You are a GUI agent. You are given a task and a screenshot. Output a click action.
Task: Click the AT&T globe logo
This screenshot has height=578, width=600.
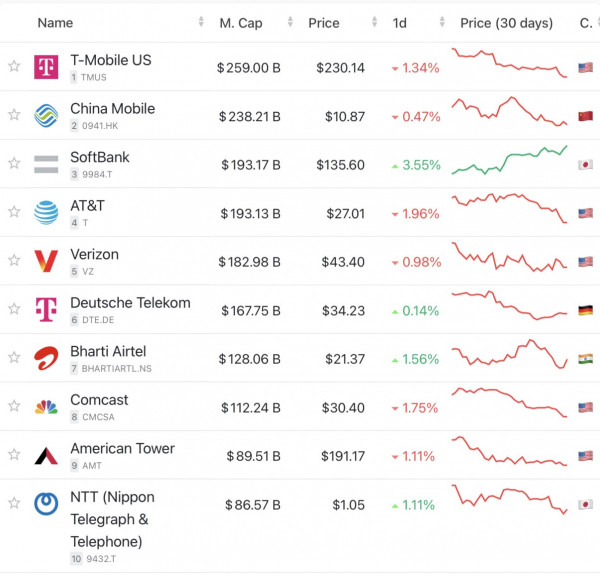pyautogui.click(x=46, y=212)
